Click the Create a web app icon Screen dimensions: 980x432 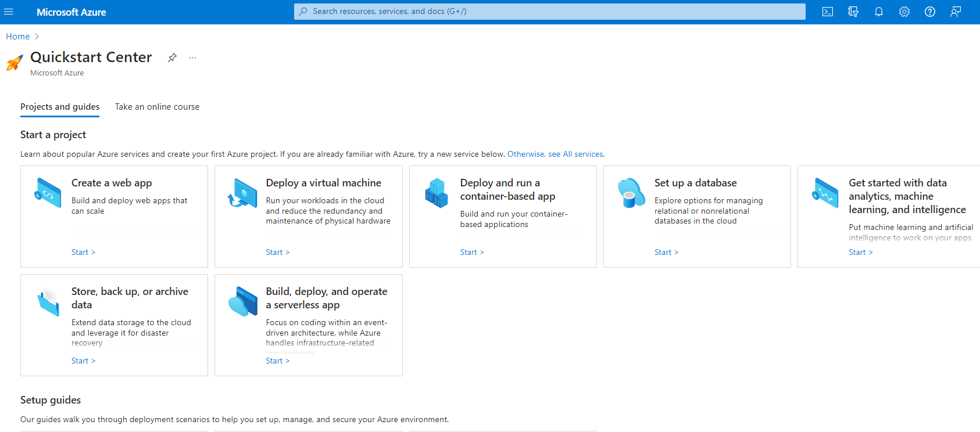click(x=48, y=193)
